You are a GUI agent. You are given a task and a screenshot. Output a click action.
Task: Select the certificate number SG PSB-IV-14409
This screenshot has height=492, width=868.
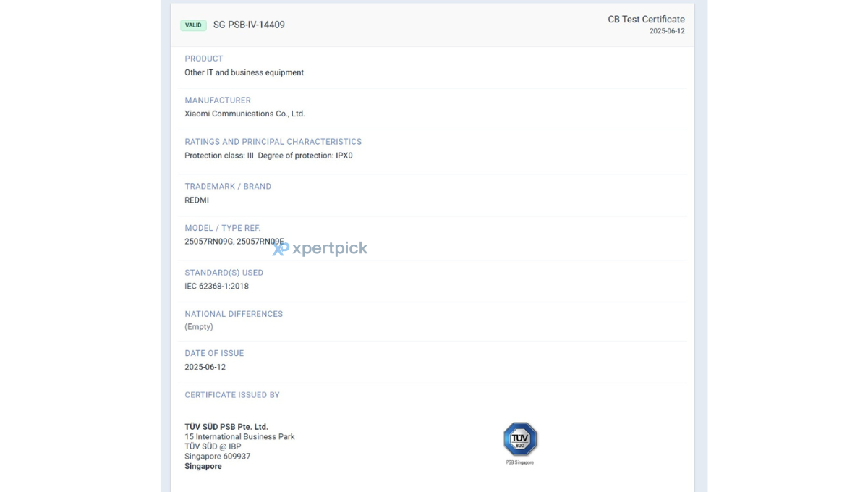tap(249, 25)
